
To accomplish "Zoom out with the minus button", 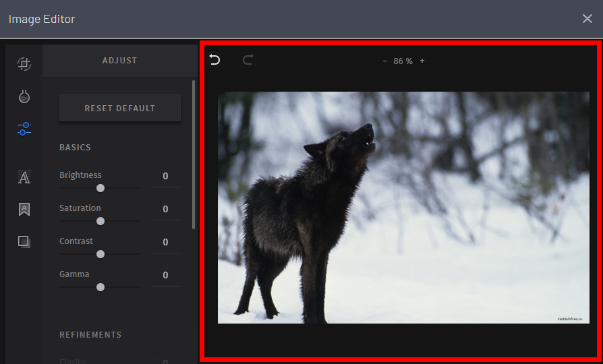I will coord(384,61).
